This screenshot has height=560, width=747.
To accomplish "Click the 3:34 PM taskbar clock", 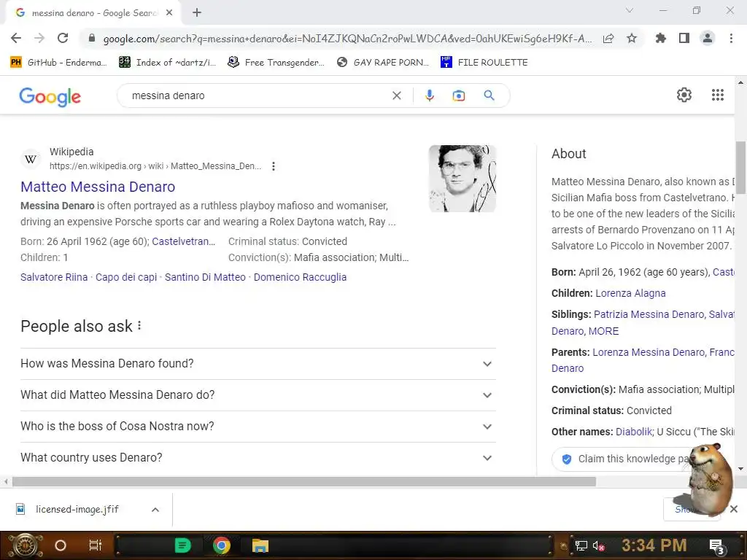I will (x=654, y=545).
